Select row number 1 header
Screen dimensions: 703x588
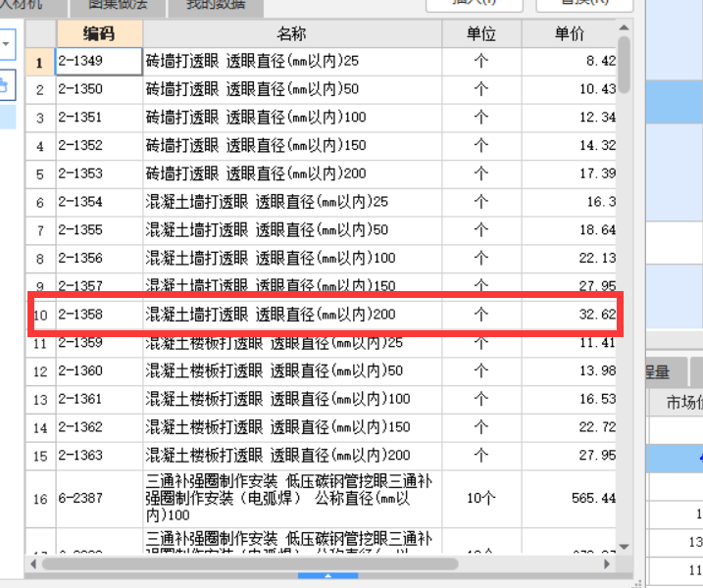[40, 62]
